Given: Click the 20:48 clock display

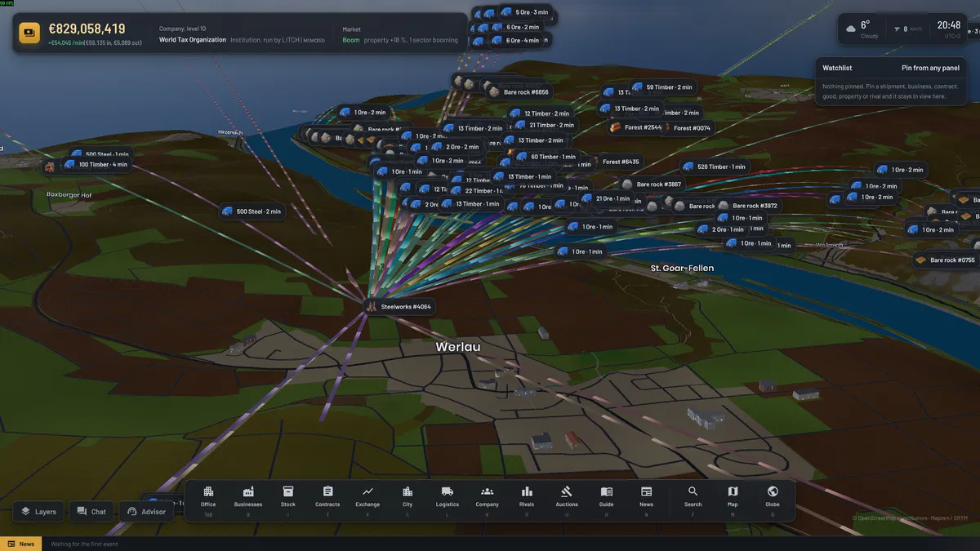Looking at the screenshot, I should pyautogui.click(x=949, y=25).
